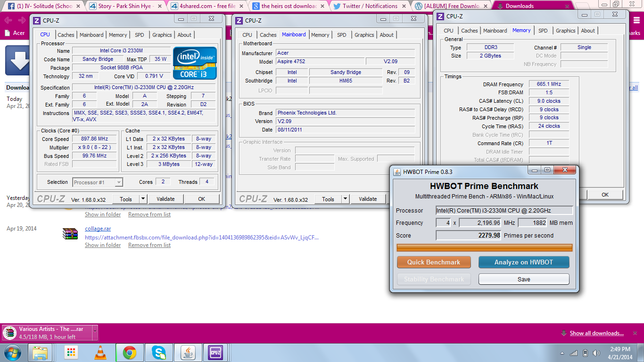Viewport: 644px width, 362px height.
Task: Open the Processor #1 selection dropdown
Action: [98, 182]
